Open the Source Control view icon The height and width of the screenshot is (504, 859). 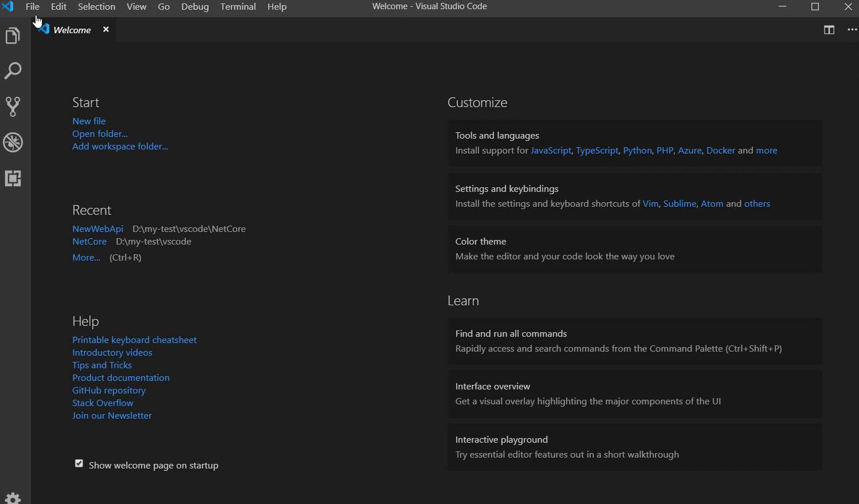(x=13, y=107)
